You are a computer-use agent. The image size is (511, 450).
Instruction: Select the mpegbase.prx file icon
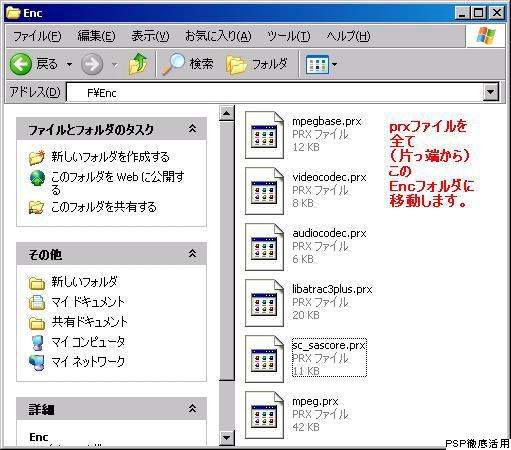(264, 135)
